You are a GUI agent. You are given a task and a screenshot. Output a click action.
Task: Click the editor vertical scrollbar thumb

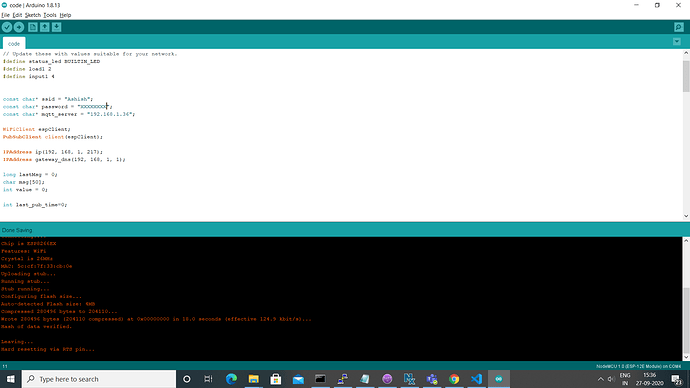(686, 77)
